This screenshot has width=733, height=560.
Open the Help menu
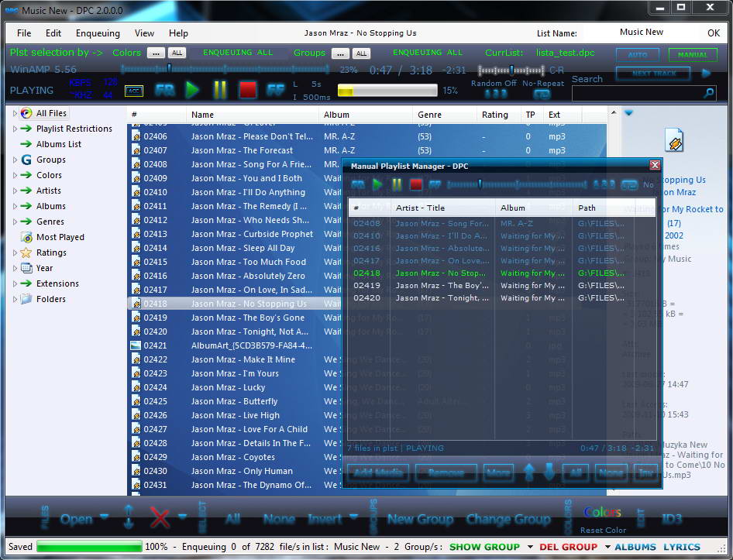pyautogui.click(x=178, y=33)
